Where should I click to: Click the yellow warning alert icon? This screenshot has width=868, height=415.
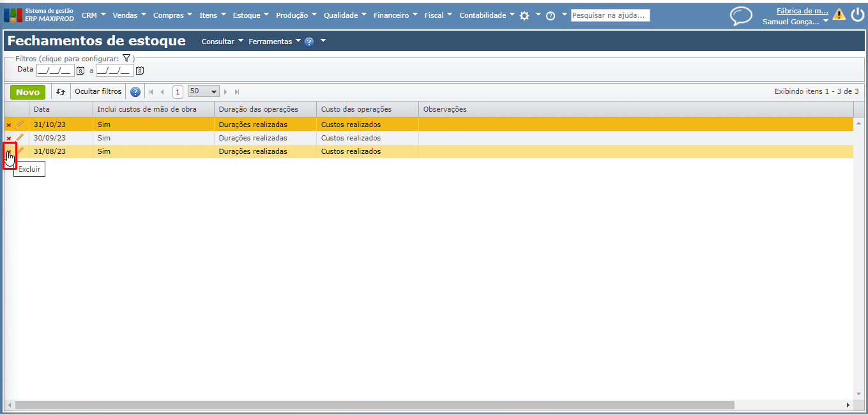(839, 15)
